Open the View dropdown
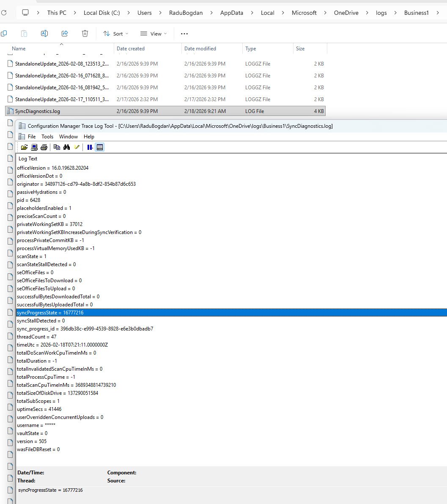 coord(154,33)
